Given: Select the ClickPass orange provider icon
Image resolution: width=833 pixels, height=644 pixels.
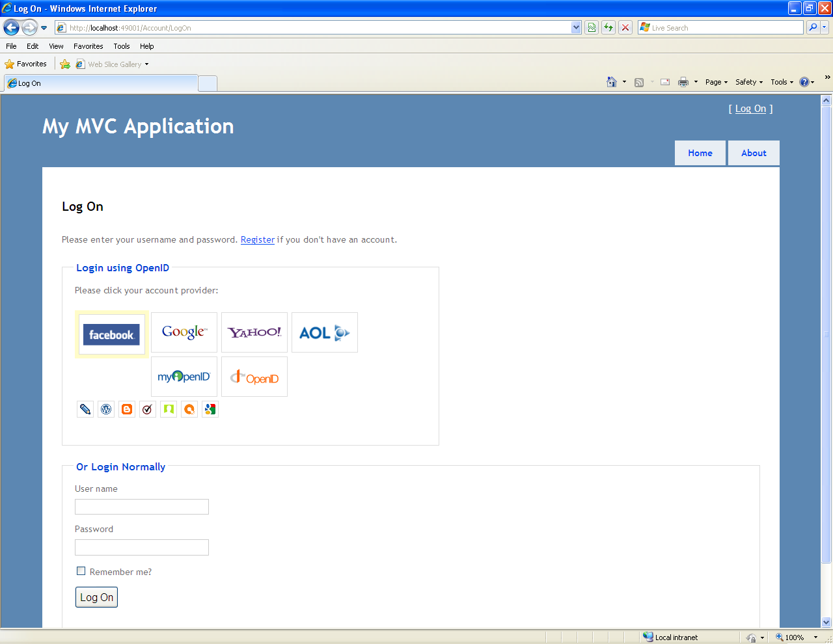Looking at the screenshot, I should point(189,409).
